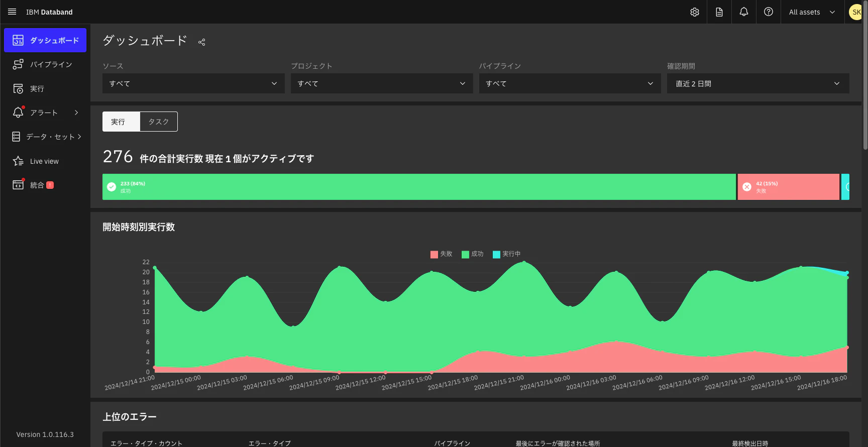Switch to the タスク tab
The image size is (868, 447).
[159, 122]
